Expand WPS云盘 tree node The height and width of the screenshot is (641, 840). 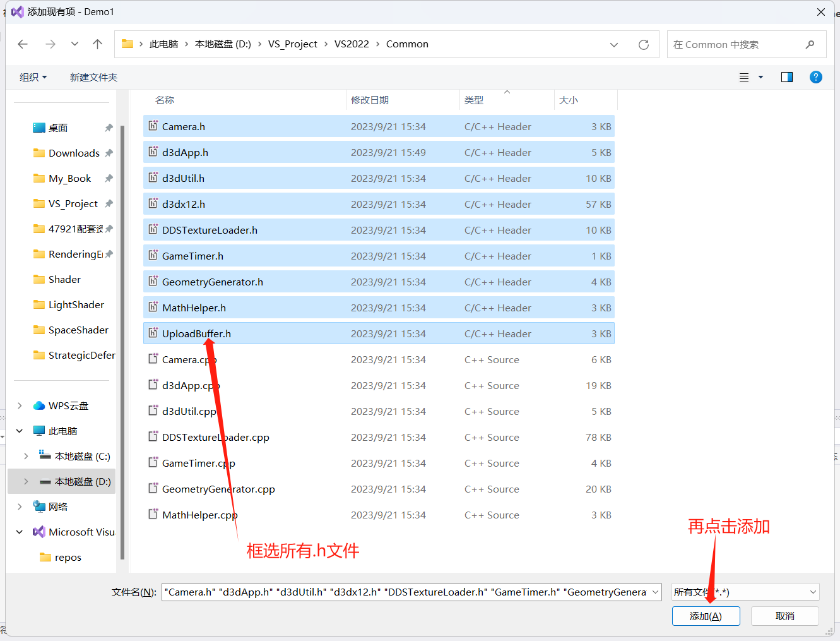coord(20,405)
